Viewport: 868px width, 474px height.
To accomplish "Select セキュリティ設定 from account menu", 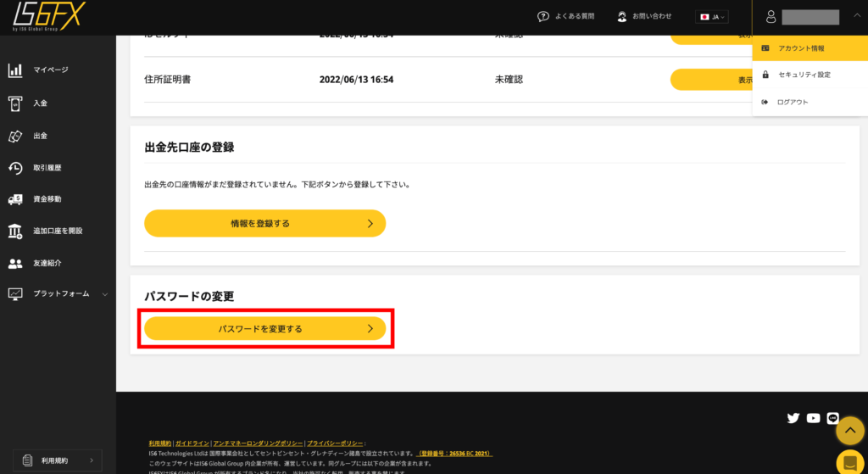I will pyautogui.click(x=810, y=75).
